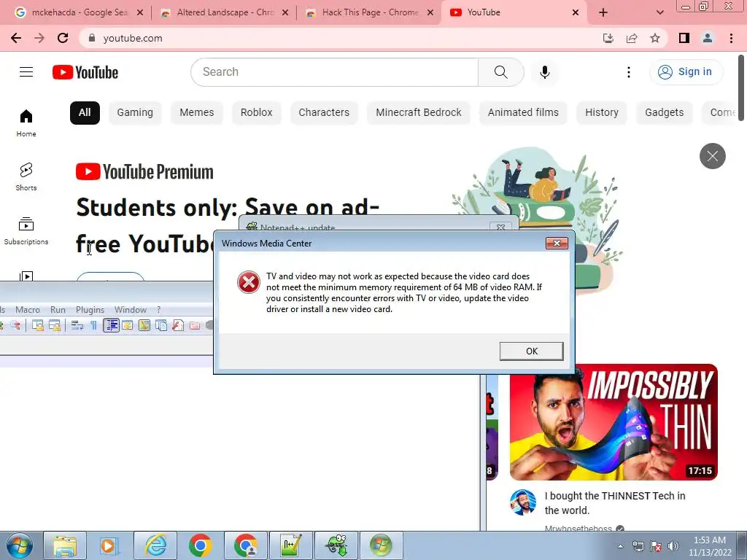This screenshot has height=560, width=747.
Task: Share this page from address bar
Action: [632, 38]
